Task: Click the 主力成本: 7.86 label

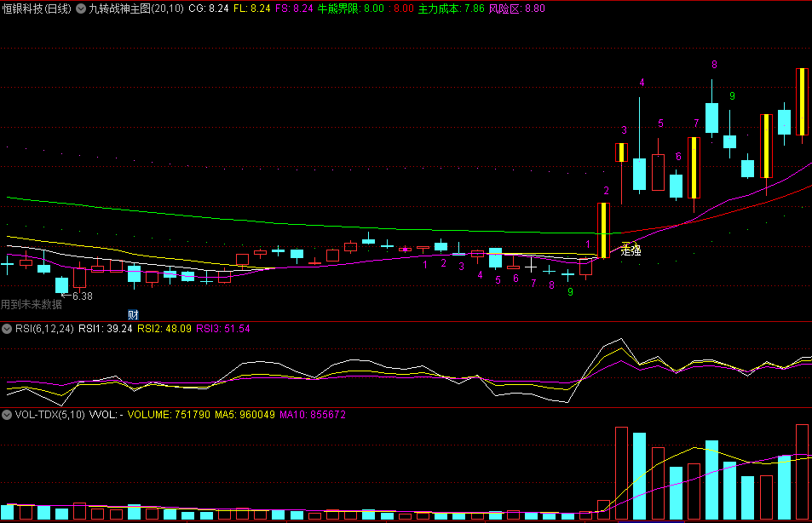Action: click(451, 9)
